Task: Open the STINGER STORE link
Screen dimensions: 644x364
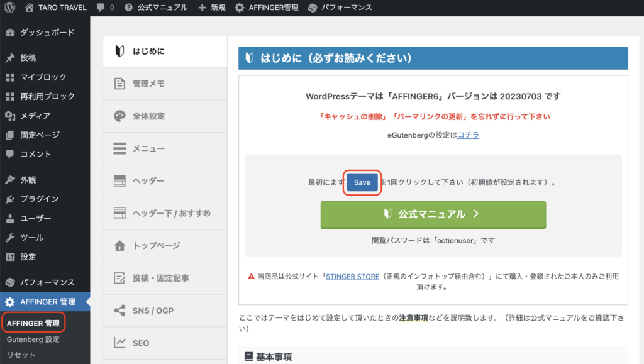Action: point(352,277)
